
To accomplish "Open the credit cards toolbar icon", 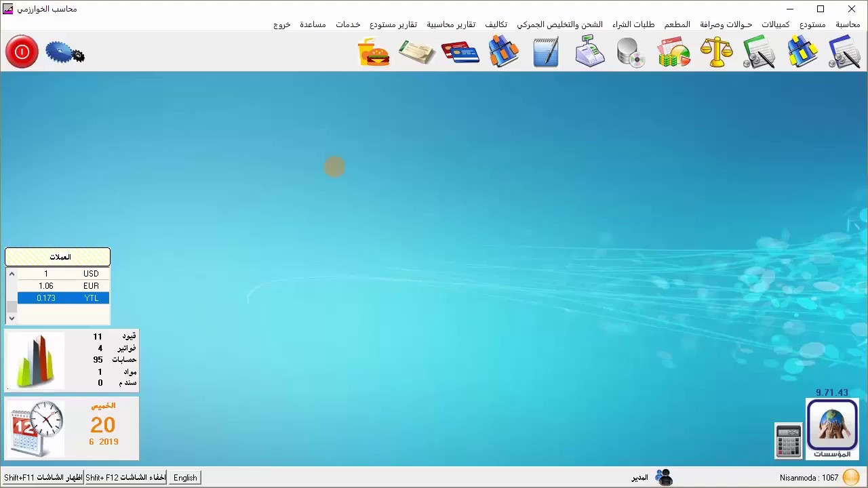I will 460,52.
